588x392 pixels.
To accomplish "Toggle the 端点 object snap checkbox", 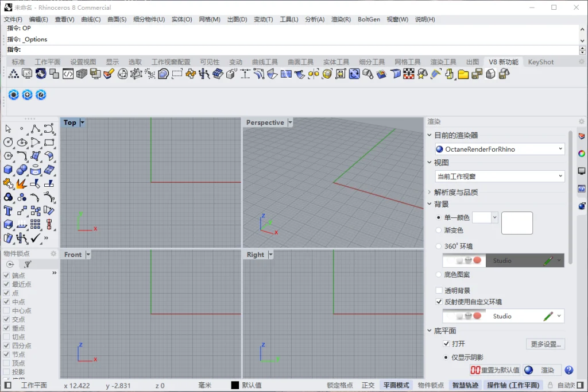I will (x=6, y=275).
